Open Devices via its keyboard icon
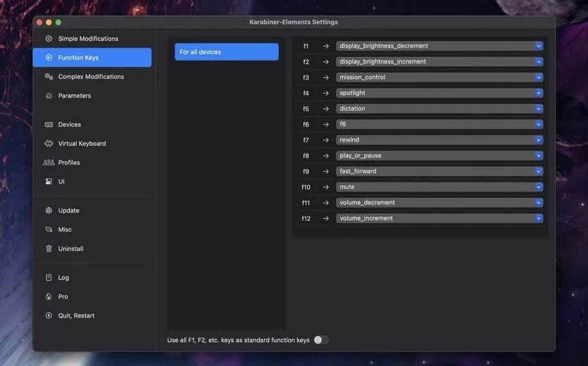 click(49, 125)
